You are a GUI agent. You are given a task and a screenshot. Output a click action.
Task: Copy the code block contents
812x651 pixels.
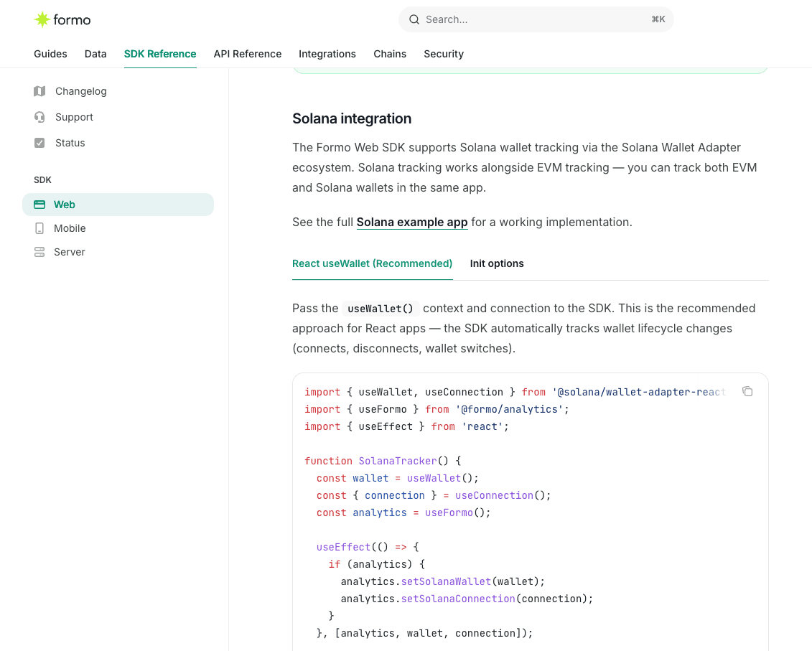(x=747, y=391)
